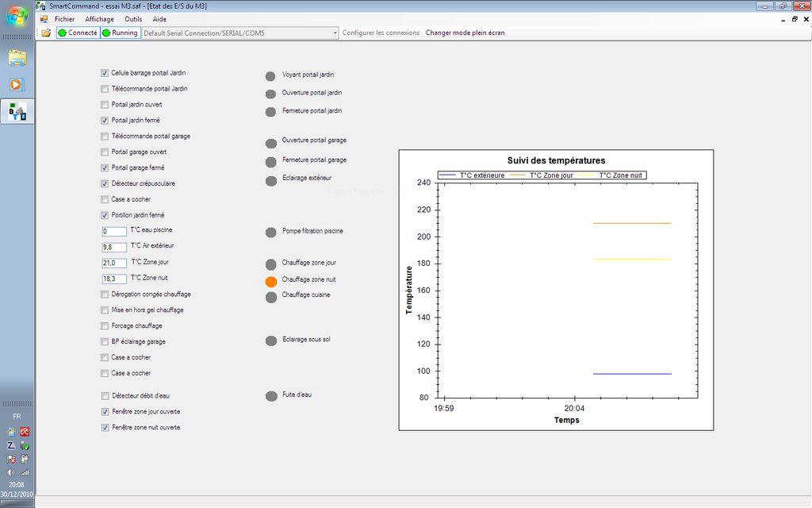This screenshot has width=812, height=508.
Task: Click the Voyant portail jardin indicator light
Action: coord(270,76)
